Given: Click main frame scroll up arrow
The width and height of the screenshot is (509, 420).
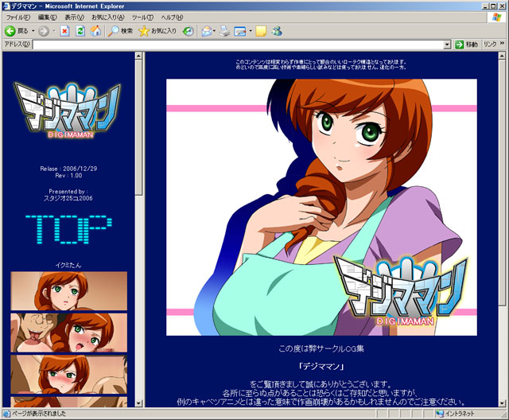Looking at the screenshot, I should tap(502, 56).
